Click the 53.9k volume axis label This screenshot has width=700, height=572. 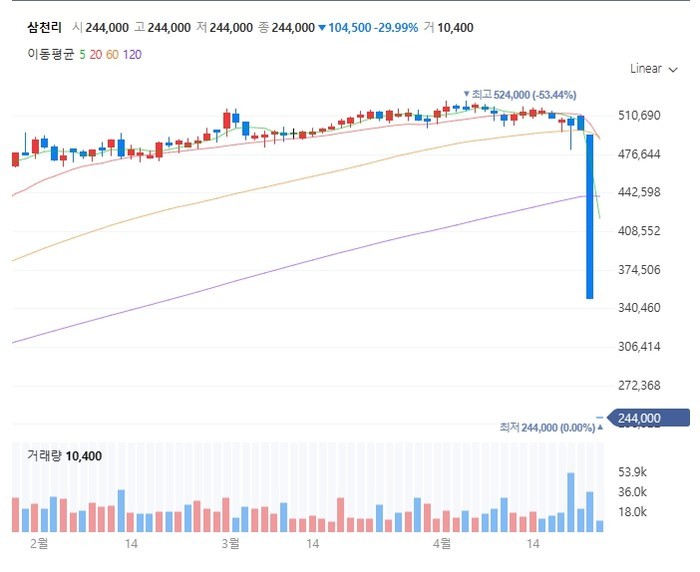pos(634,472)
